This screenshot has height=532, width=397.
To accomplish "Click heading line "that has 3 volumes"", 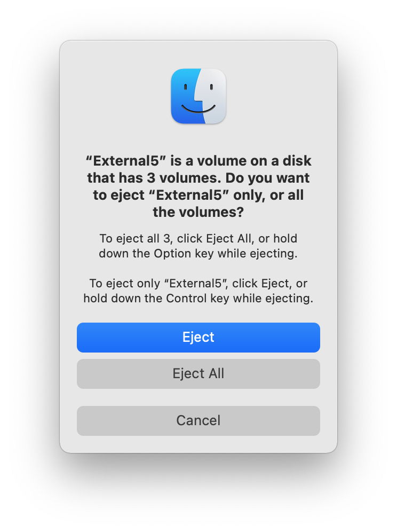I will point(198,178).
